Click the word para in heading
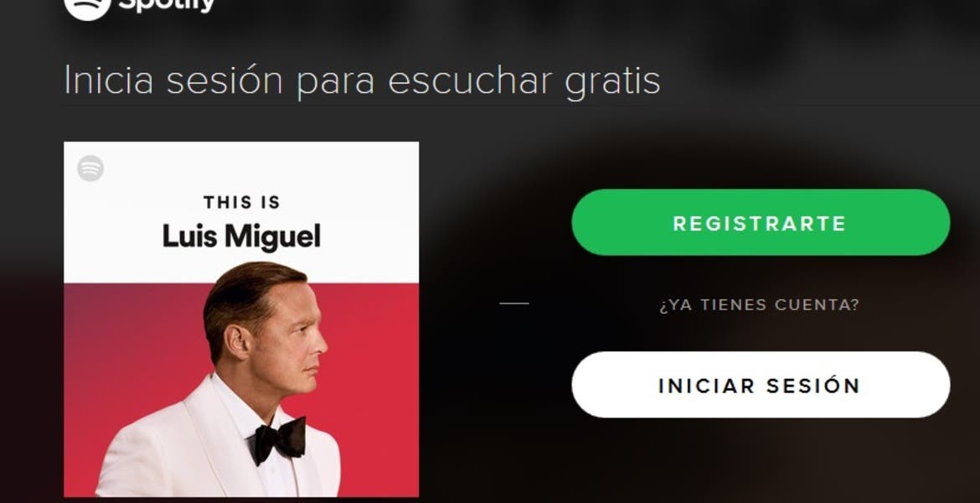This screenshot has height=503, width=980. (335, 83)
